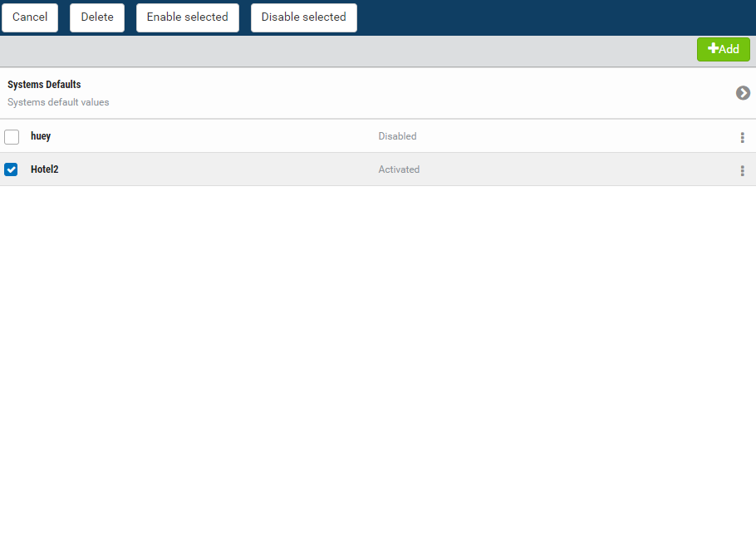Add a new entry with green Add button
756x550 pixels.
tap(724, 49)
